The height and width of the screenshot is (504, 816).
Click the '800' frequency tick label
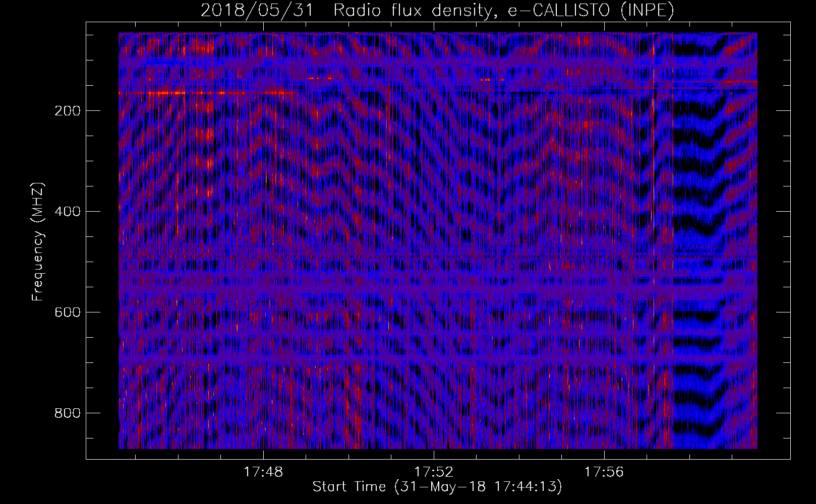pyautogui.click(x=67, y=413)
